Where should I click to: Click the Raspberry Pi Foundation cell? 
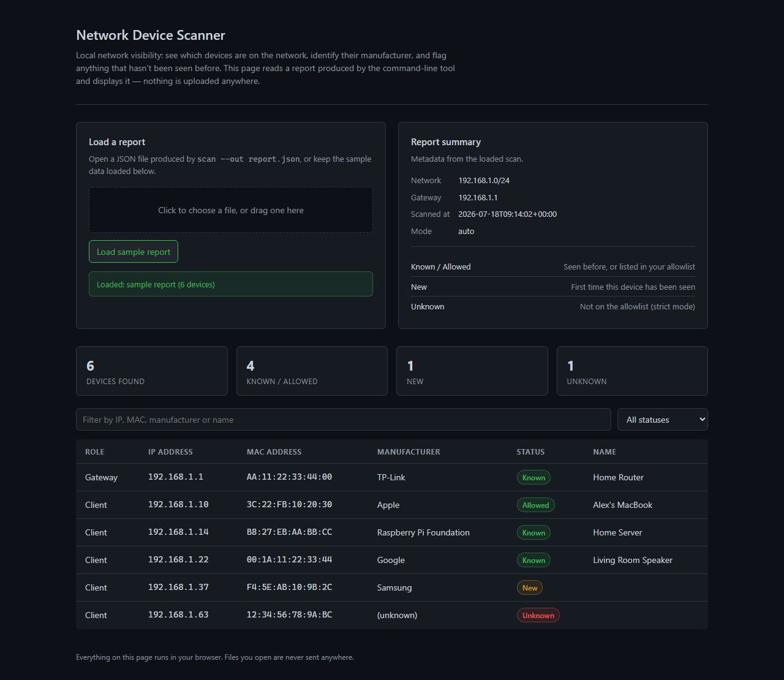[423, 532]
